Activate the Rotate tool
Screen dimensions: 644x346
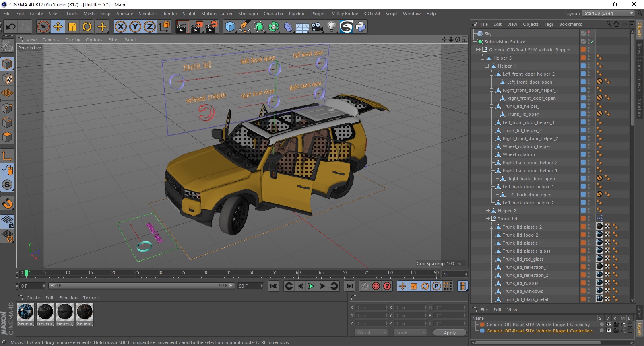click(x=87, y=27)
